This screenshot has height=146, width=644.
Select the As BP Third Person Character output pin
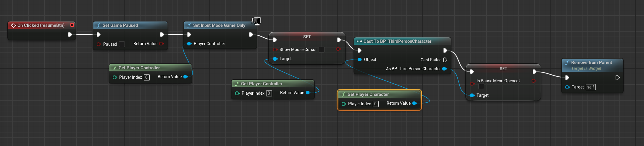tap(444, 69)
